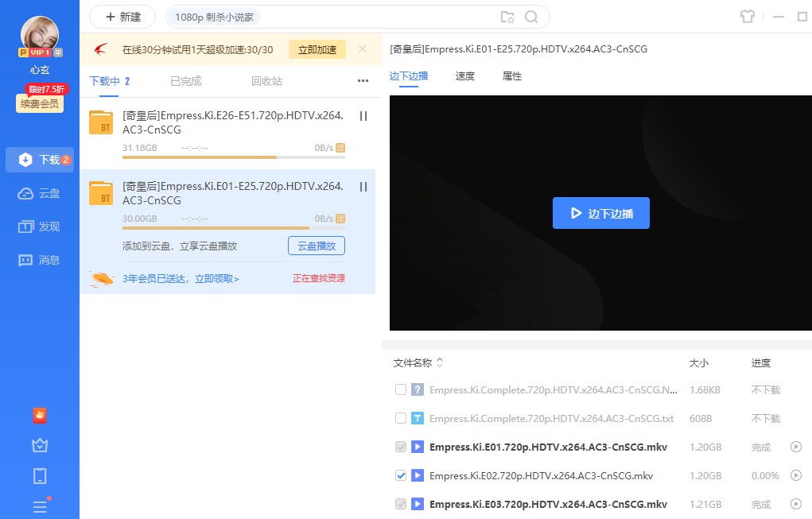Open the mobile phone icon in sidebar

point(40,475)
